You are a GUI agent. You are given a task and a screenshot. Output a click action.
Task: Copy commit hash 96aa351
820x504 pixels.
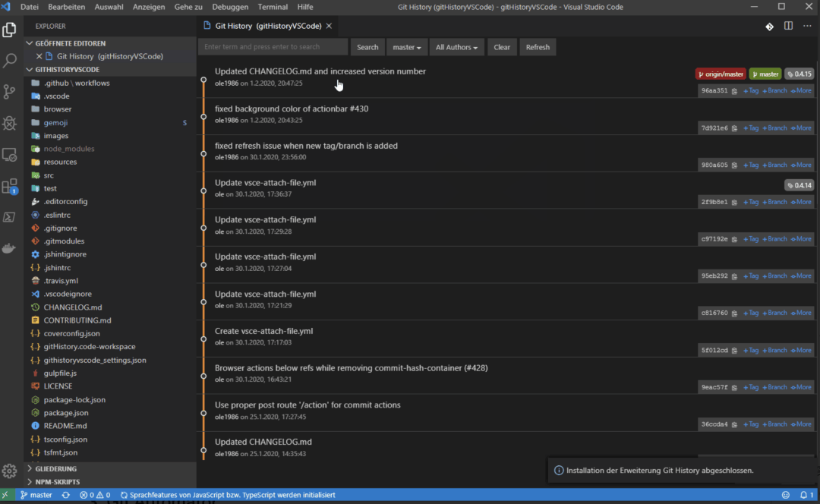pyautogui.click(x=734, y=91)
